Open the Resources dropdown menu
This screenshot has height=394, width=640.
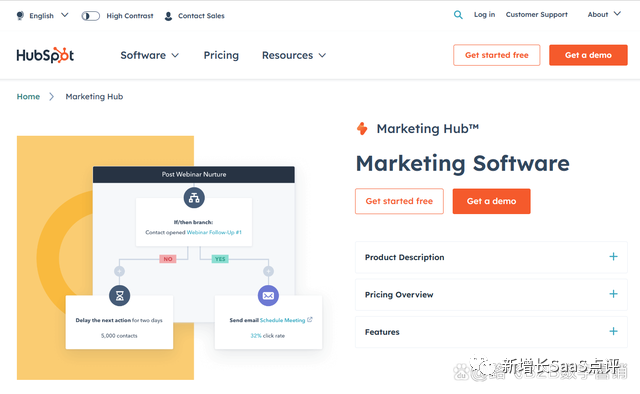coord(294,55)
